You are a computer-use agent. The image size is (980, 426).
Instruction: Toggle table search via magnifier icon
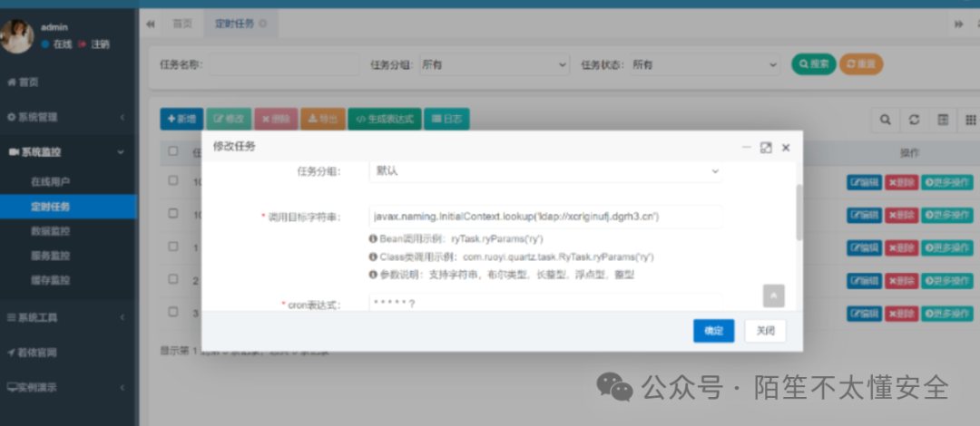(885, 120)
